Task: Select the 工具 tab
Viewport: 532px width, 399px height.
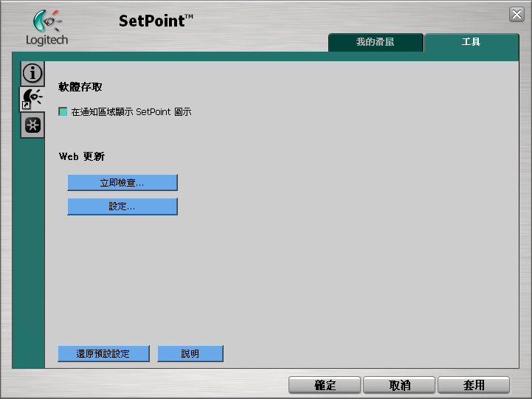Action: tap(471, 42)
